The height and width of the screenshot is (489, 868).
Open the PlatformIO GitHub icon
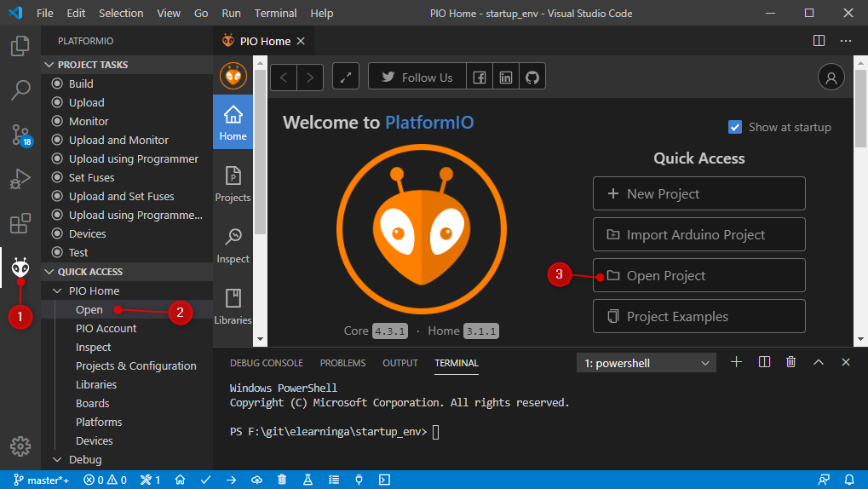[x=532, y=77]
